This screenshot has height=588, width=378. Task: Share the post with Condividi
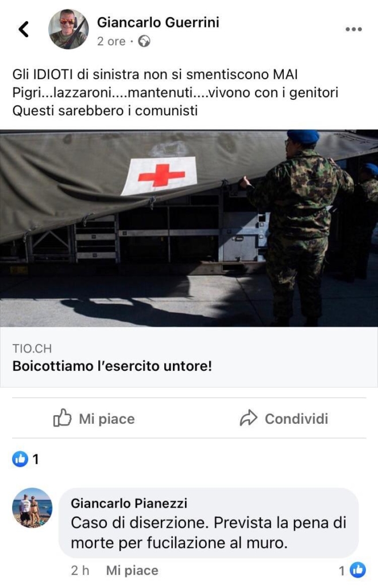coord(284,419)
